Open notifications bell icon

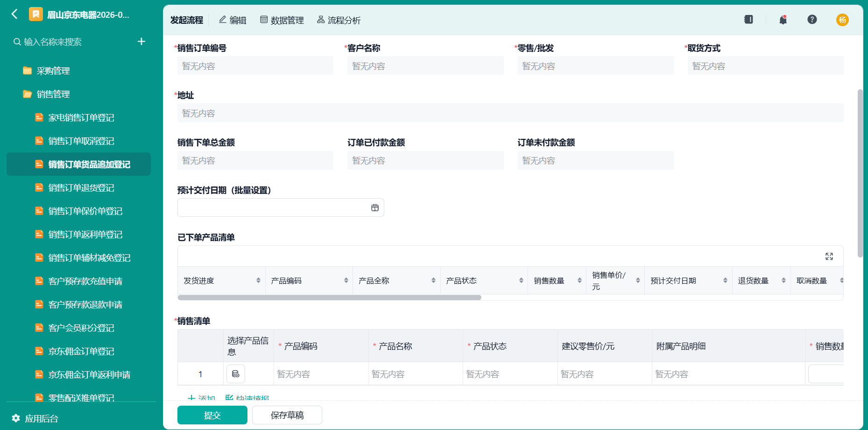click(783, 19)
